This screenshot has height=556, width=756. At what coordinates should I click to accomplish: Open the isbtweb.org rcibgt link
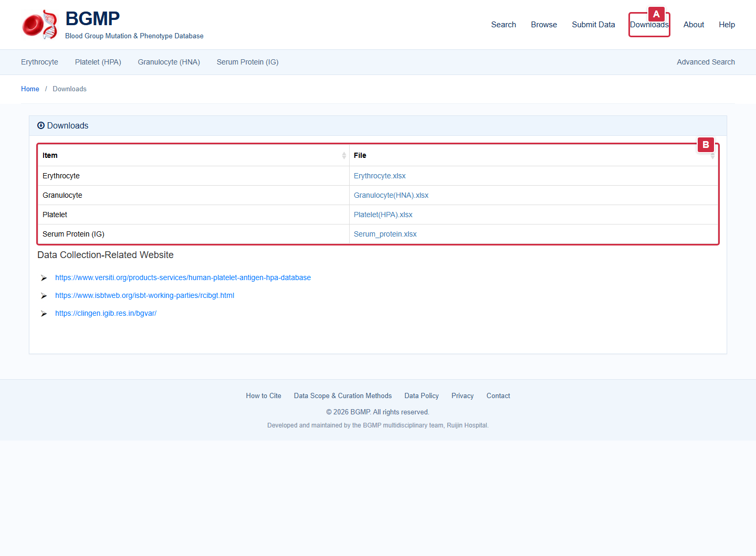144,295
